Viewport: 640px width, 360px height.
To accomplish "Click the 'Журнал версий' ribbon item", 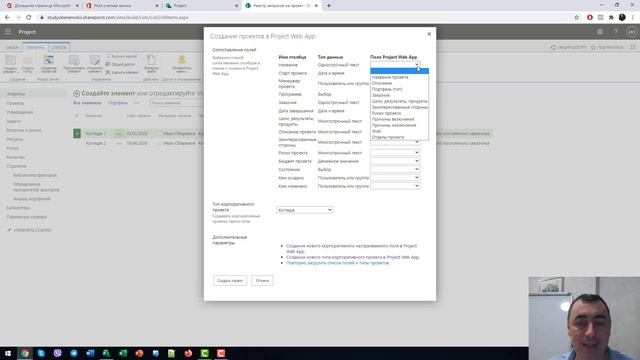I will (122, 56).
